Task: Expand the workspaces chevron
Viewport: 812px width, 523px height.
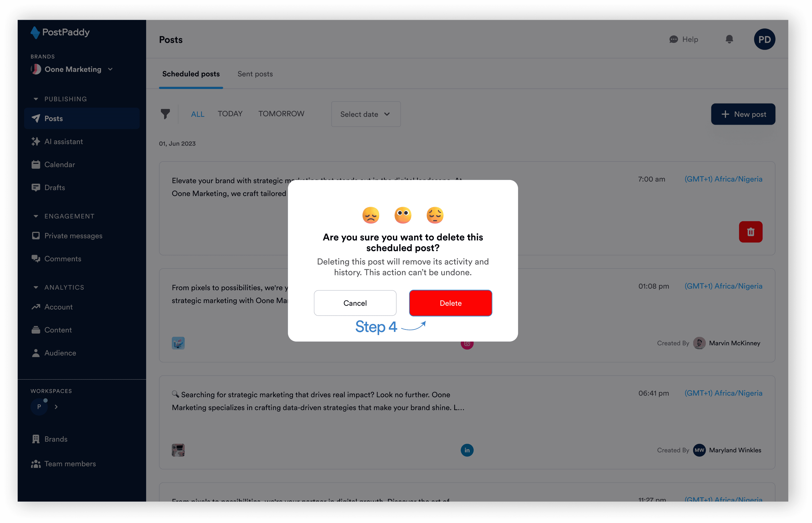Action: click(56, 406)
